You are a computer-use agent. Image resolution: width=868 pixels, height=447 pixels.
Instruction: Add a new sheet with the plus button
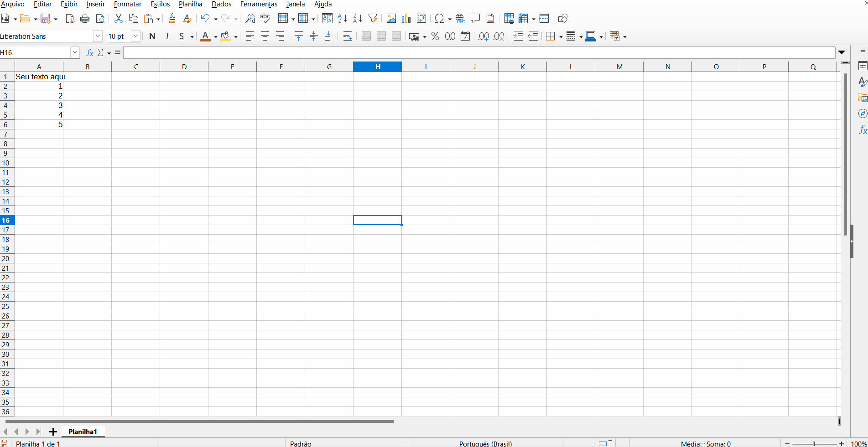(53, 432)
